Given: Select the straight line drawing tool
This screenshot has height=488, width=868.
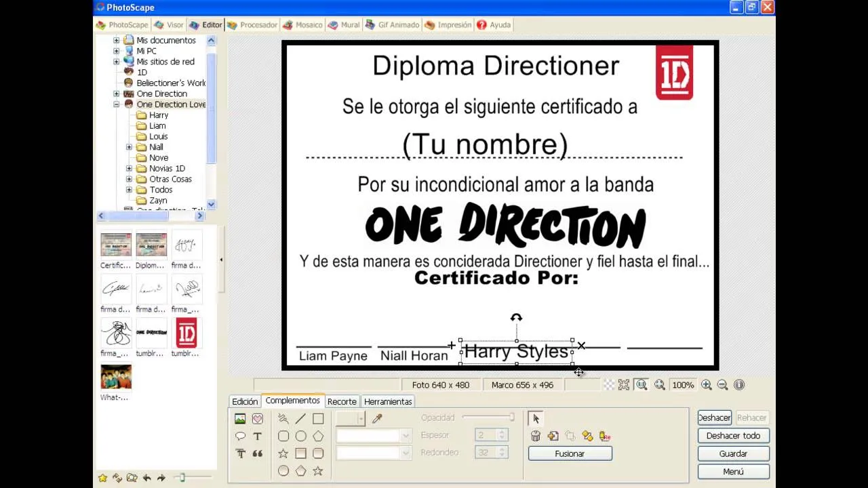Looking at the screenshot, I should pos(300,419).
